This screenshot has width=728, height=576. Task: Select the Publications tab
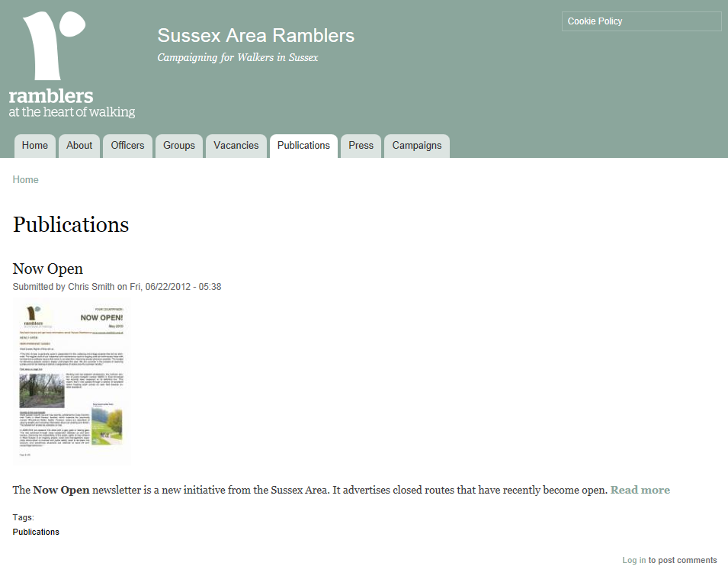point(303,146)
